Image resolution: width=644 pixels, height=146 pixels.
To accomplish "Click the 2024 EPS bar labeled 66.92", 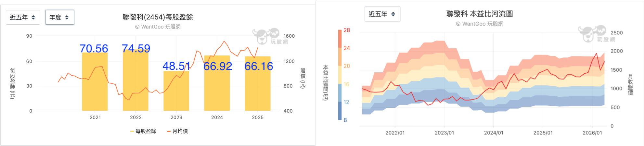I will (x=217, y=83).
